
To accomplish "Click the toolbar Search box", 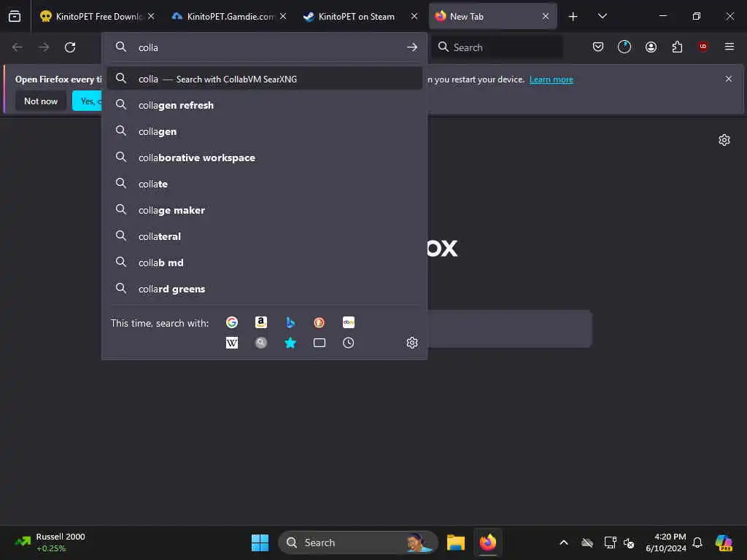I will (497, 47).
